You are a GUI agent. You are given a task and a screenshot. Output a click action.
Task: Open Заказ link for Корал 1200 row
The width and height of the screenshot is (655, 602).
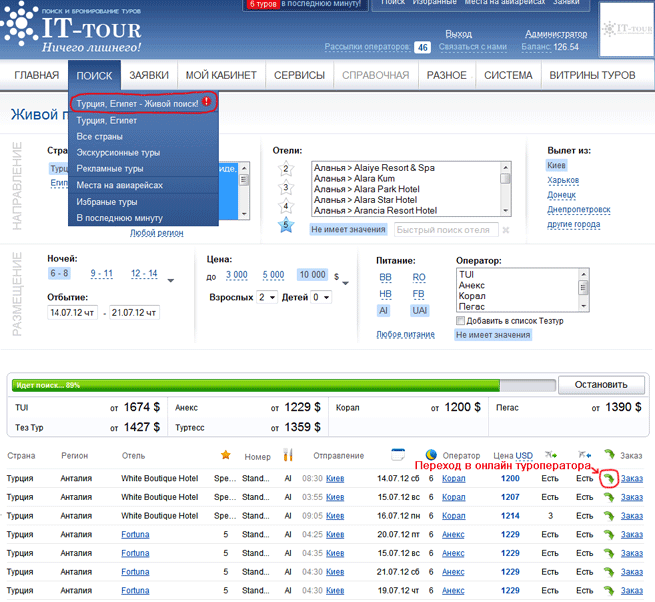pyautogui.click(x=632, y=478)
